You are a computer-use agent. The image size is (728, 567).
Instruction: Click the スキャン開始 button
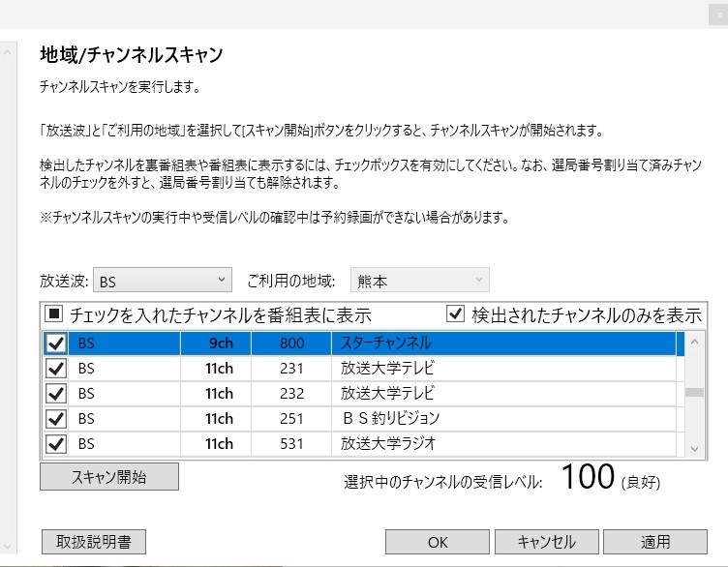pos(109,476)
